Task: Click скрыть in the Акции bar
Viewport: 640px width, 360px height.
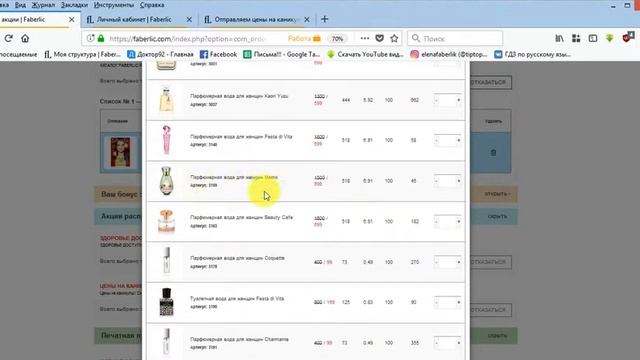Action: pyautogui.click(x=497, y=216)
